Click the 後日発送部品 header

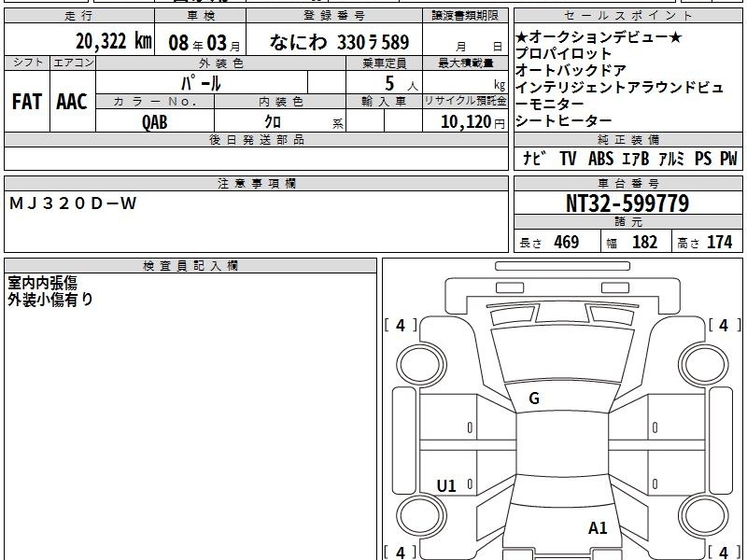pyautogui.click(x=257, y=139)
